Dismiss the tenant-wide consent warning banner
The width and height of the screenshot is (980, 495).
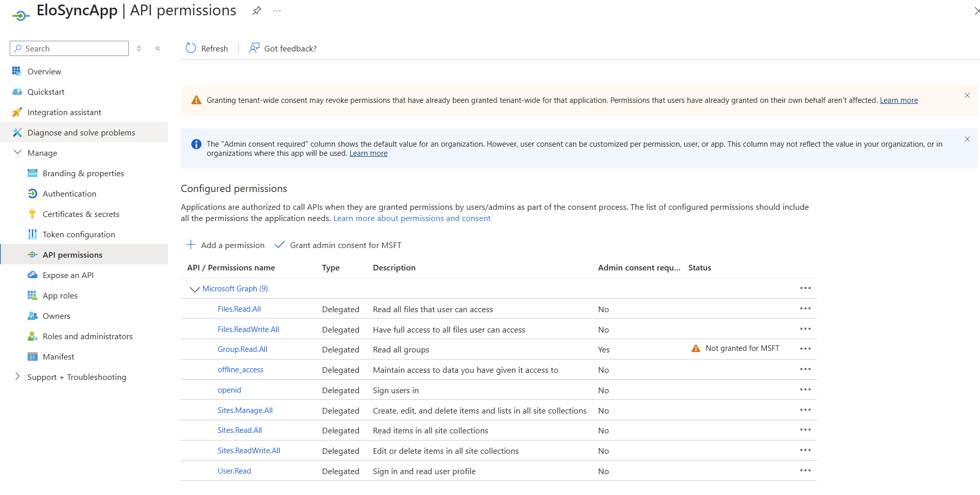[x=967, y=95]
